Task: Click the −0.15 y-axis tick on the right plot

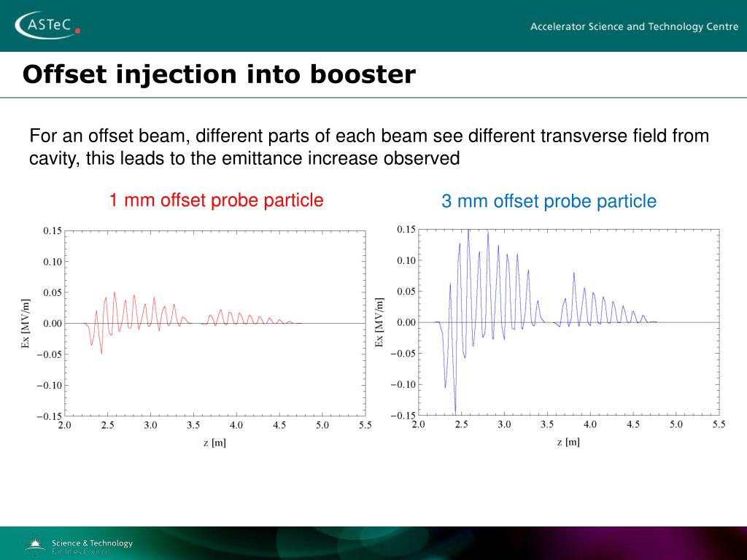Action: point(403,415)
